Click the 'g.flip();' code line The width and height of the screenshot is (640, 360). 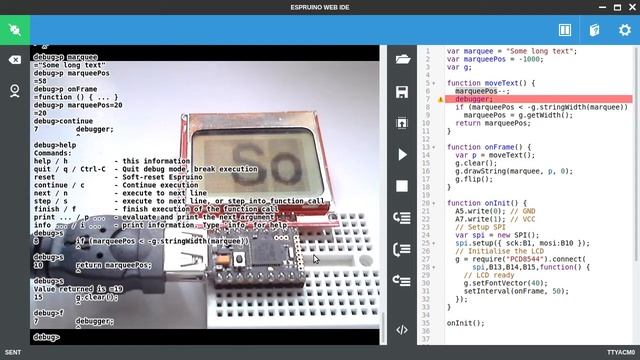click(x=474, y=179)
